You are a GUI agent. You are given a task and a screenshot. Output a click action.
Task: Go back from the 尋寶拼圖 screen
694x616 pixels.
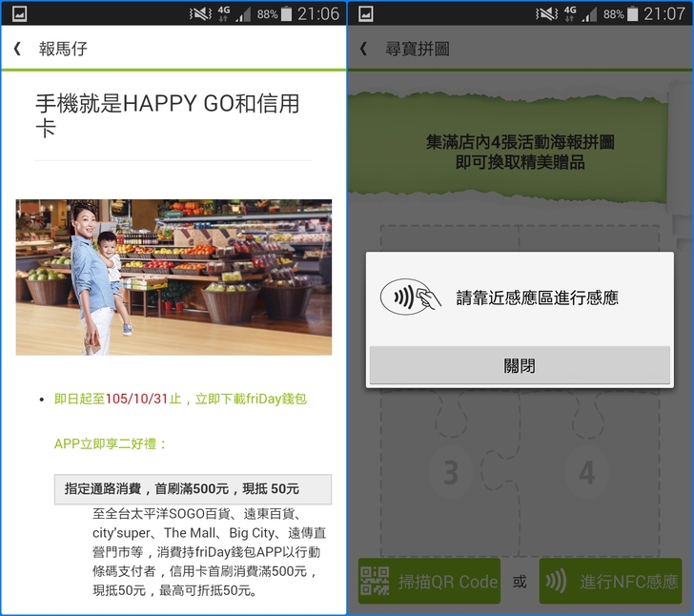[363, 49]
